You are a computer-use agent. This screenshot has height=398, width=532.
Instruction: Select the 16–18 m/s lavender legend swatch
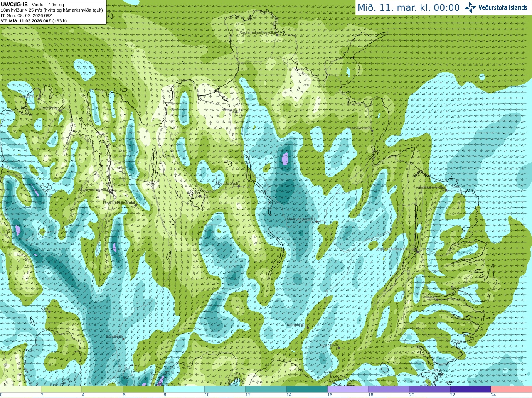tap(348, 389)
